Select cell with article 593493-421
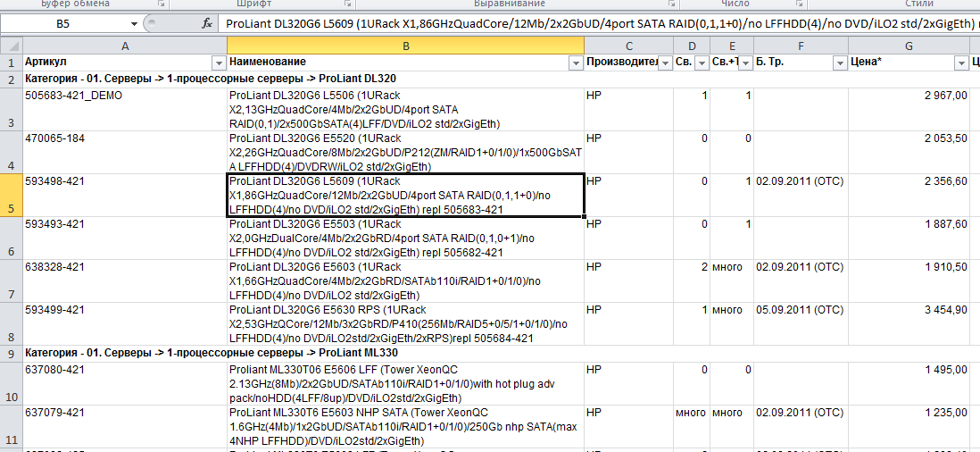980x452 pixels. pyautogui.click(x=125, y=239)
